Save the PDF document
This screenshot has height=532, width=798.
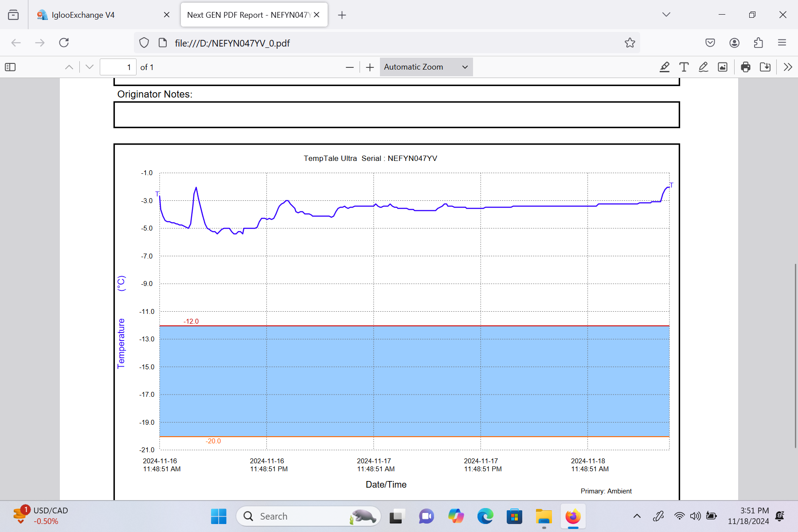[765, 67]
